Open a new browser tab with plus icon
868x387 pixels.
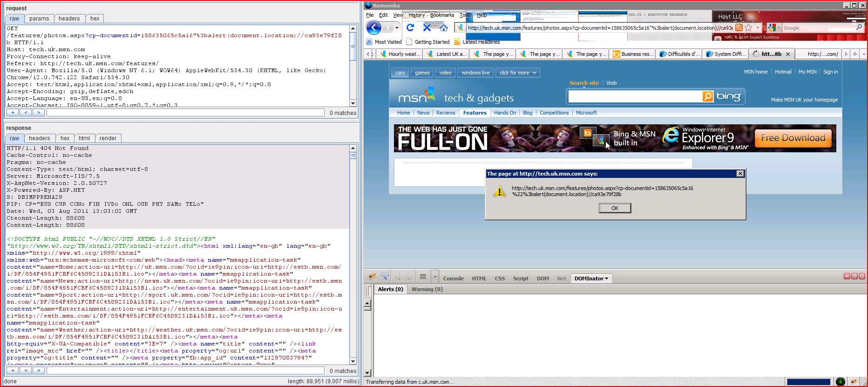855,54
